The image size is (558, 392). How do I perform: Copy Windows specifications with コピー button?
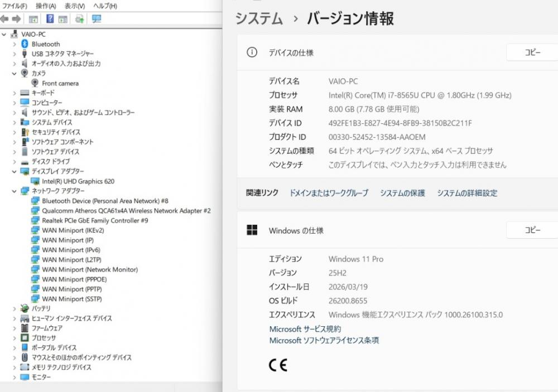532,230
